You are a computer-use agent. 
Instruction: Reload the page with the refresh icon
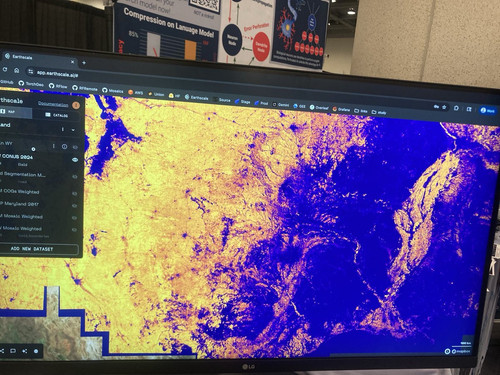coord(5,69)
